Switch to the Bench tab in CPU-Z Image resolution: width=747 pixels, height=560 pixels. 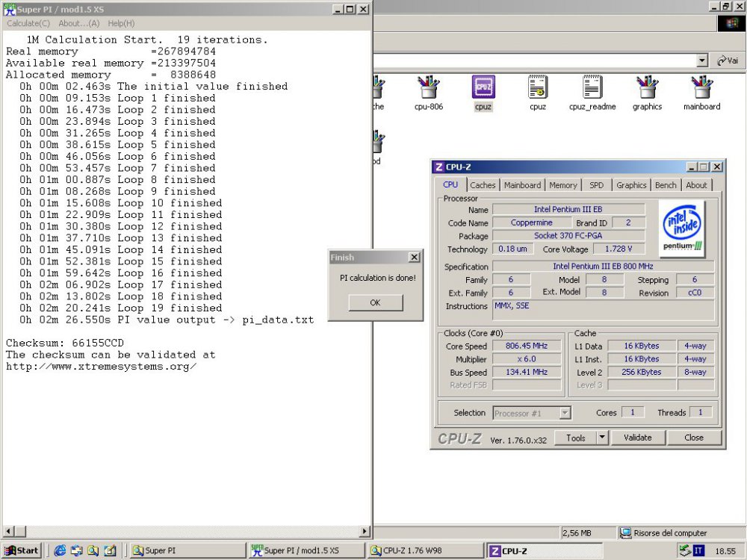666,184
